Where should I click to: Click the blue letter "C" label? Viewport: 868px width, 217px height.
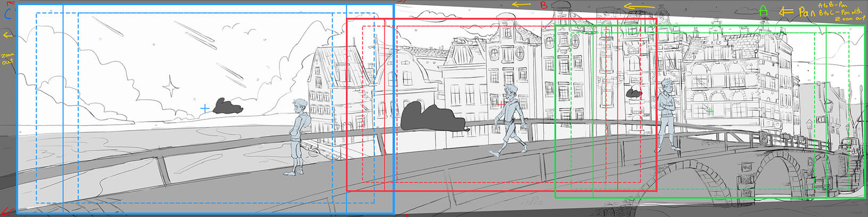[7, 14]
